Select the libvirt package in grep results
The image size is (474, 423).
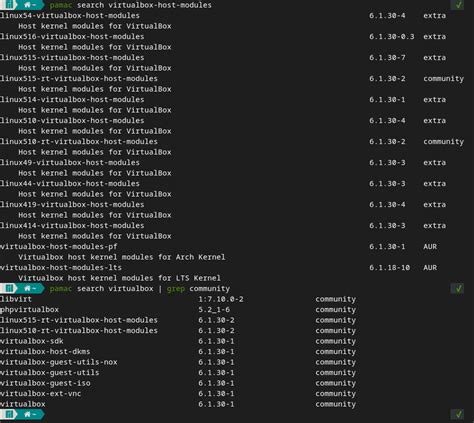[x=16, y=299]
